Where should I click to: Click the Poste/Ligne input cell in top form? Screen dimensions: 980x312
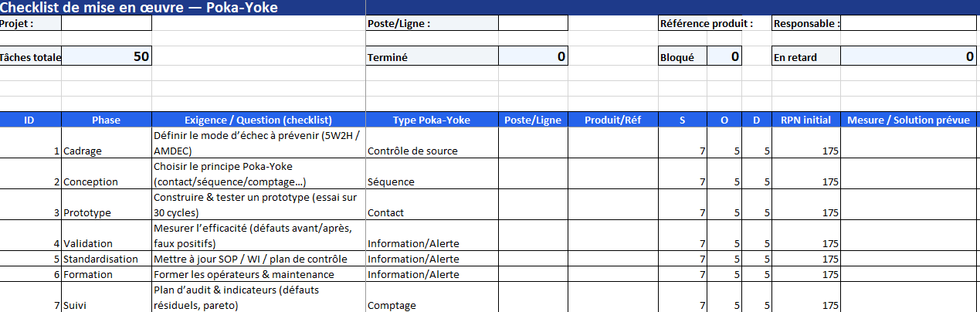(531, 23)
